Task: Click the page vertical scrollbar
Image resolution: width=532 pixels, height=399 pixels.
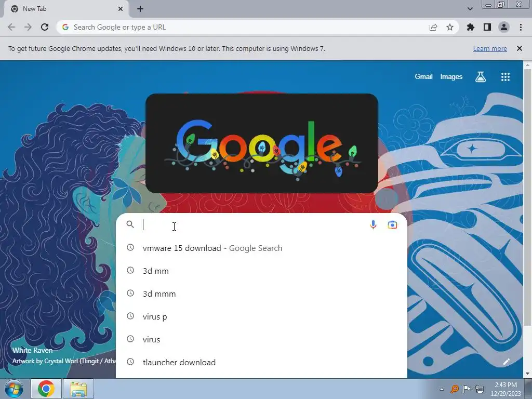Action: [x=528, y=197]
